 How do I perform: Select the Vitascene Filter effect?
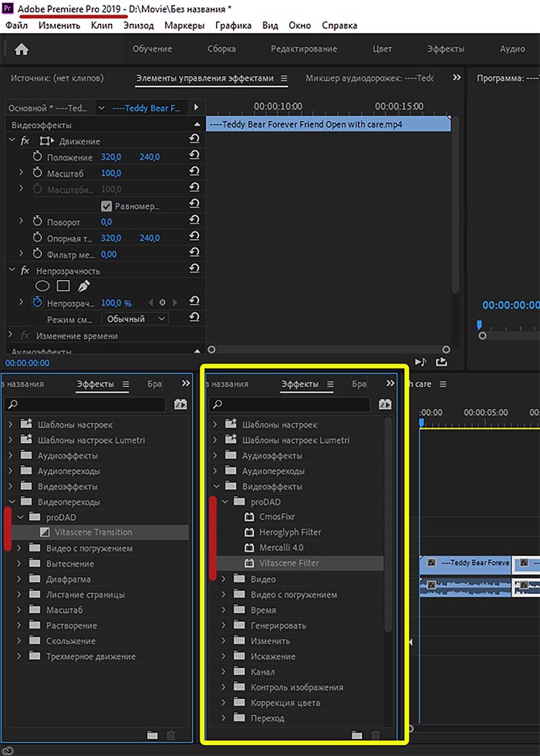289,562
